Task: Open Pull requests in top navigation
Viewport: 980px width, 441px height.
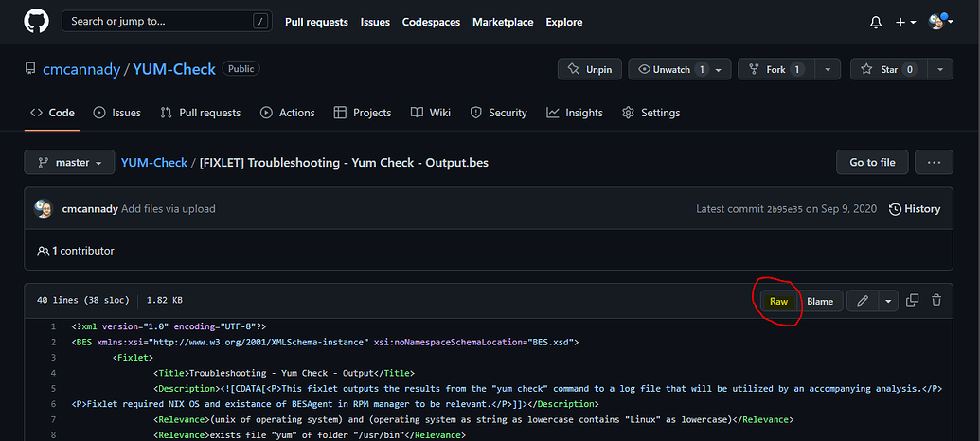Action: click(316, 22)
